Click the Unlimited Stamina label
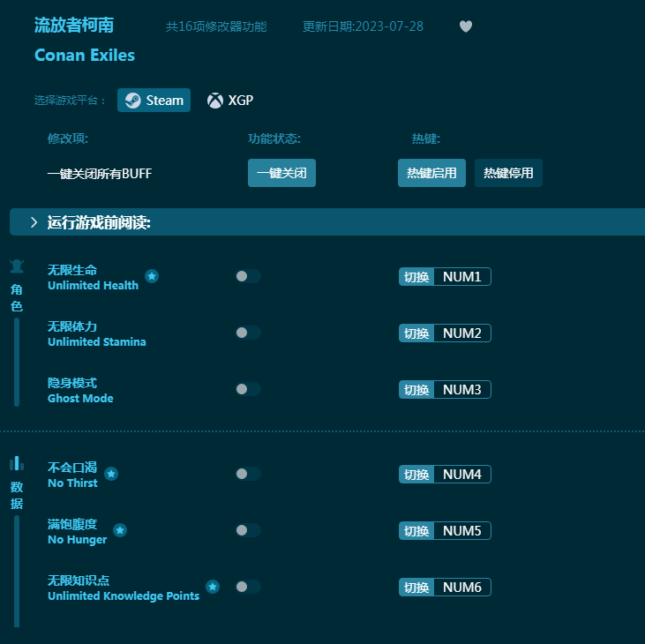The height and width of the screenshot is (644, 645). 97,341
